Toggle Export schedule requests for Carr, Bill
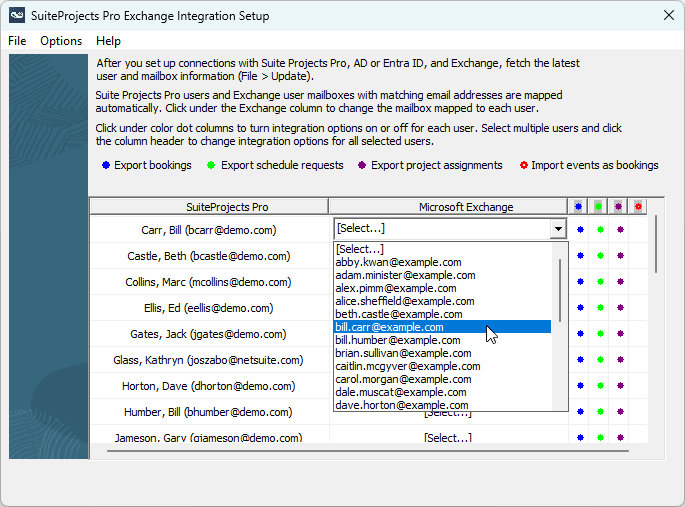The height and width of the screenshot is (507, 685). pyautogui.click(x=600, y=229)
